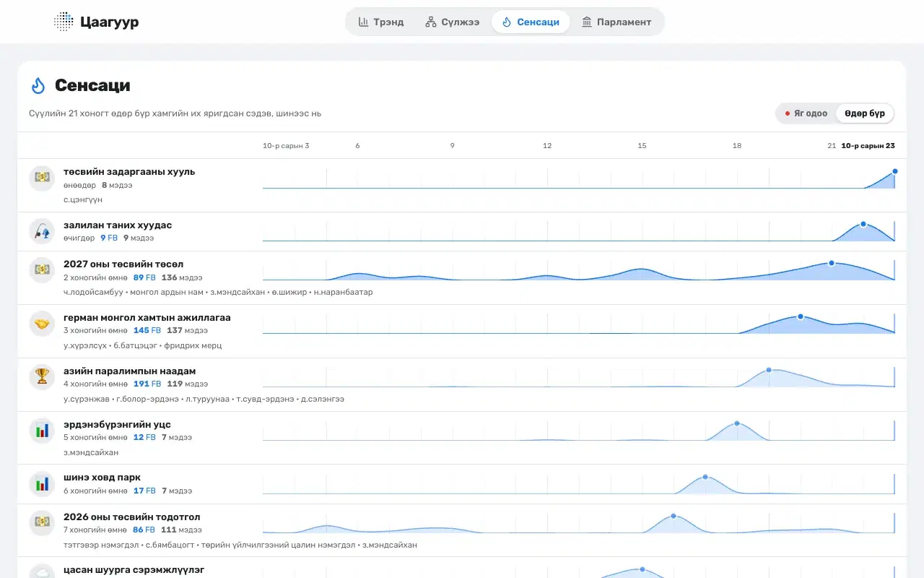
Task: Click chart icon for эрдэнэбүрэнгийн уцс
Action: click(42, 431)
